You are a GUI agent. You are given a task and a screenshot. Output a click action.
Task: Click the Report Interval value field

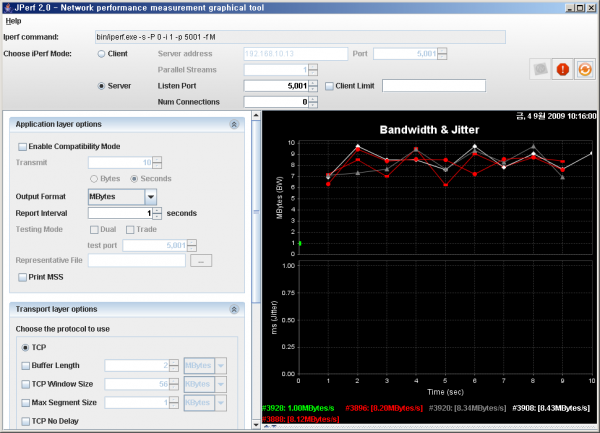[120, 213]
